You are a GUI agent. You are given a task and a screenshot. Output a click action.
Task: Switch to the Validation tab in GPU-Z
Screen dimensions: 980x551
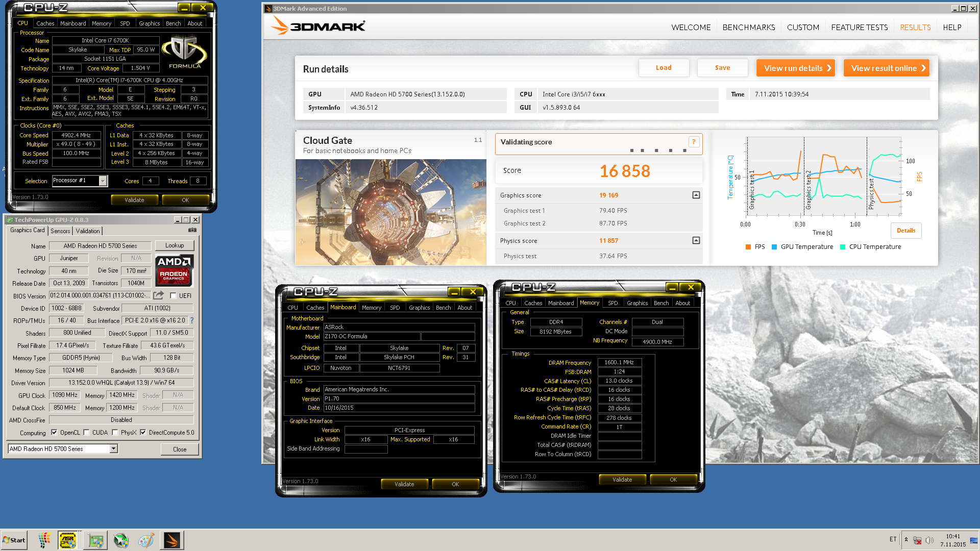[x=88, y=231]
